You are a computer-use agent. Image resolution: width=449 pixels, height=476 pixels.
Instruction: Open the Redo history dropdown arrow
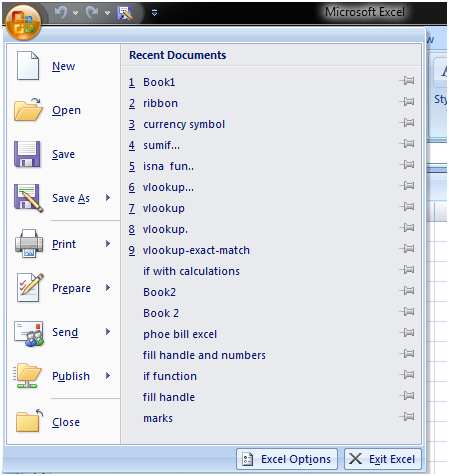coord(107,13)
